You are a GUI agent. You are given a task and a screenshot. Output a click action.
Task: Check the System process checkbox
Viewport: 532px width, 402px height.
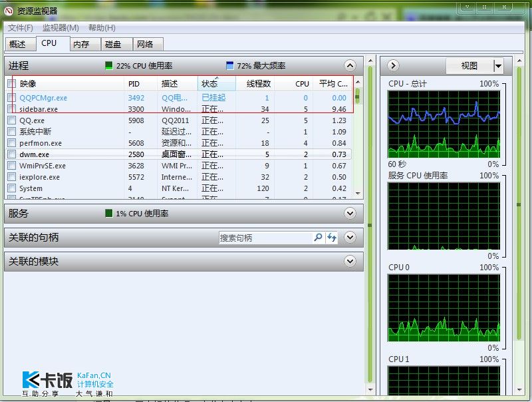(12, 188)
